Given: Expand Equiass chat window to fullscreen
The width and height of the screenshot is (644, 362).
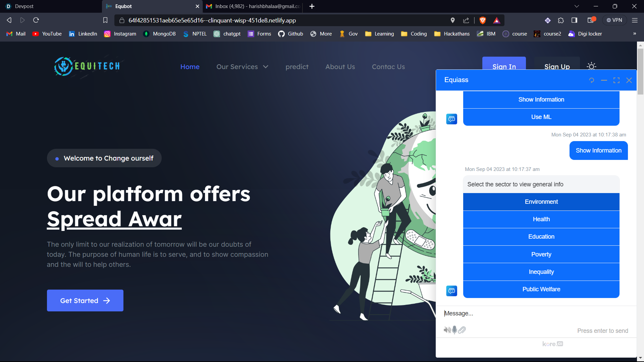Looking at the screenshot, I should (616, 80).
